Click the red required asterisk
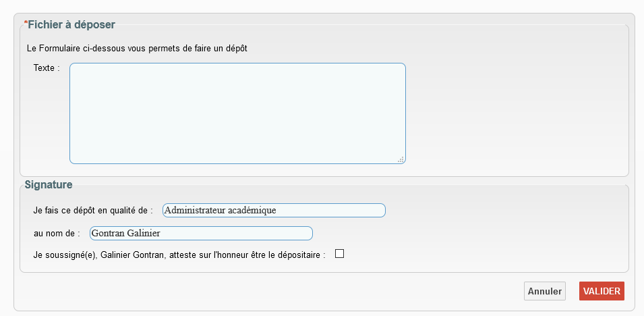 click(x=26, y=24)
